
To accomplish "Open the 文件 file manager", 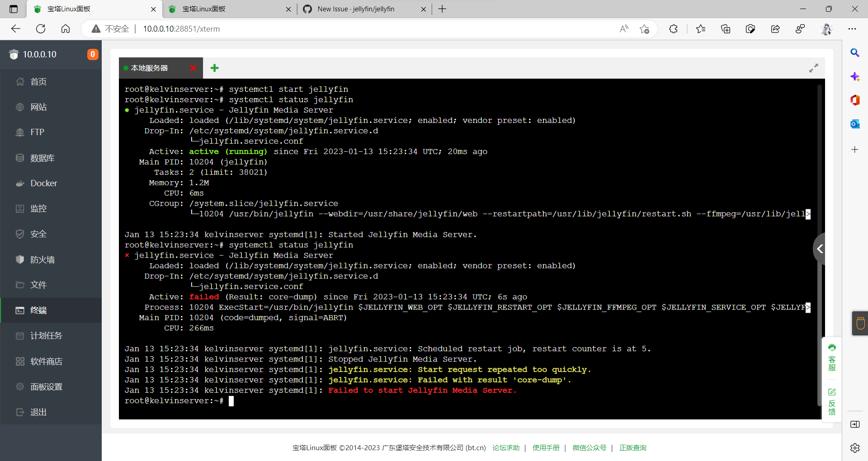I will coord(38,285).
